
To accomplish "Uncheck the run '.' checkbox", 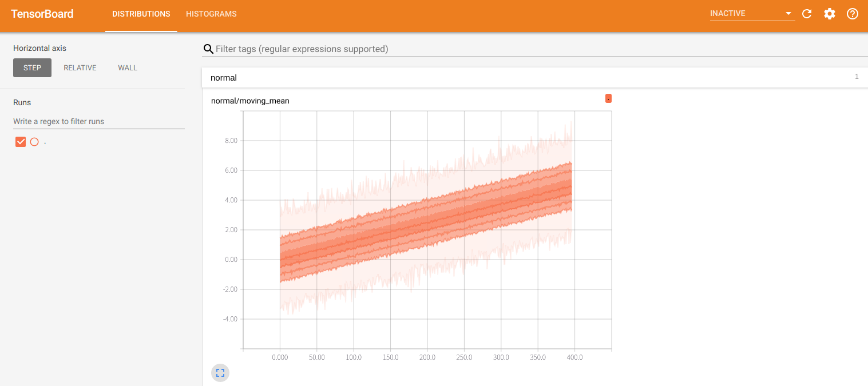I will [21, 142].
